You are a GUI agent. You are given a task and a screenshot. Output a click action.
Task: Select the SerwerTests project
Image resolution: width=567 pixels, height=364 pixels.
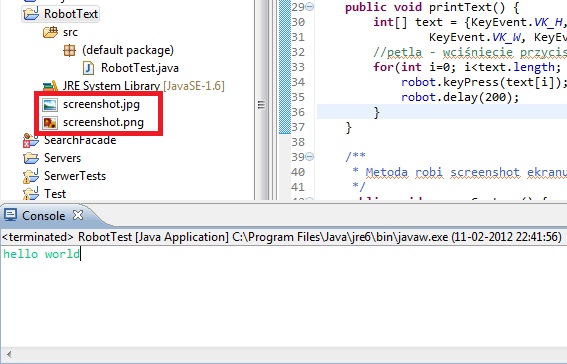[75, 176]
